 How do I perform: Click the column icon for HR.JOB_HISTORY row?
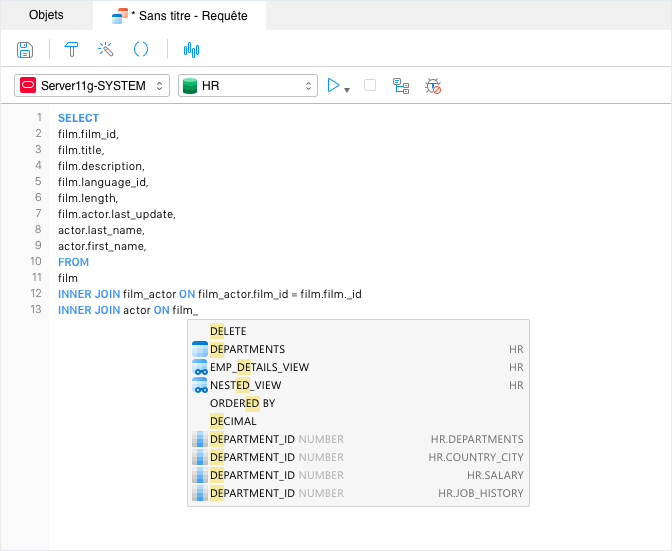200,493
